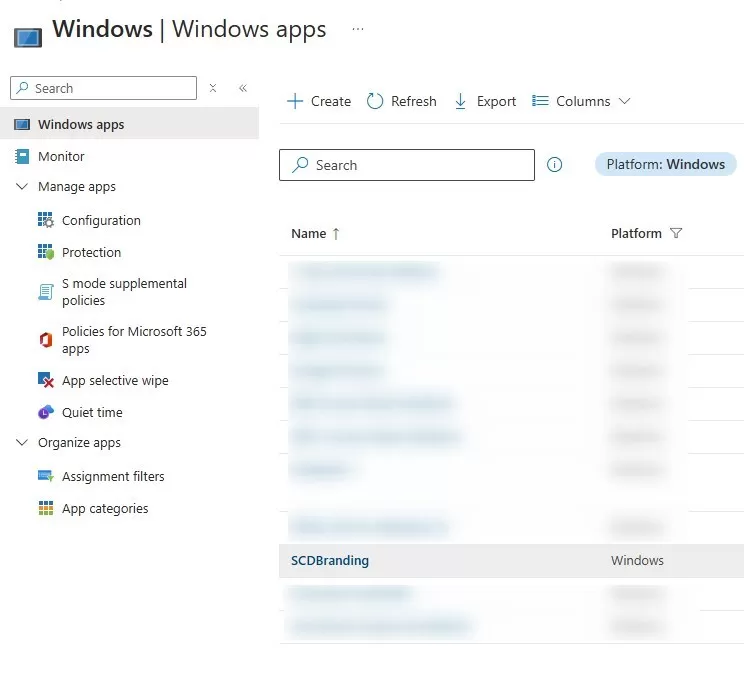Open the Columns dropdown

[581, 101]
